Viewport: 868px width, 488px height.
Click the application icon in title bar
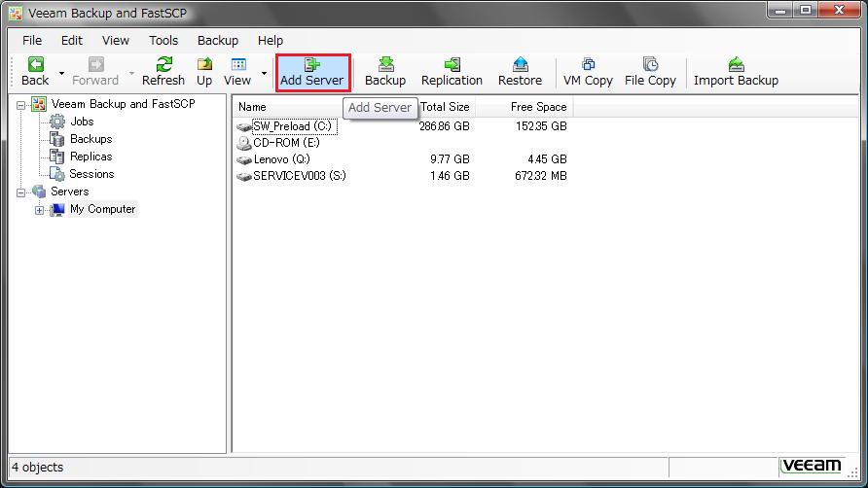point(16,13)
